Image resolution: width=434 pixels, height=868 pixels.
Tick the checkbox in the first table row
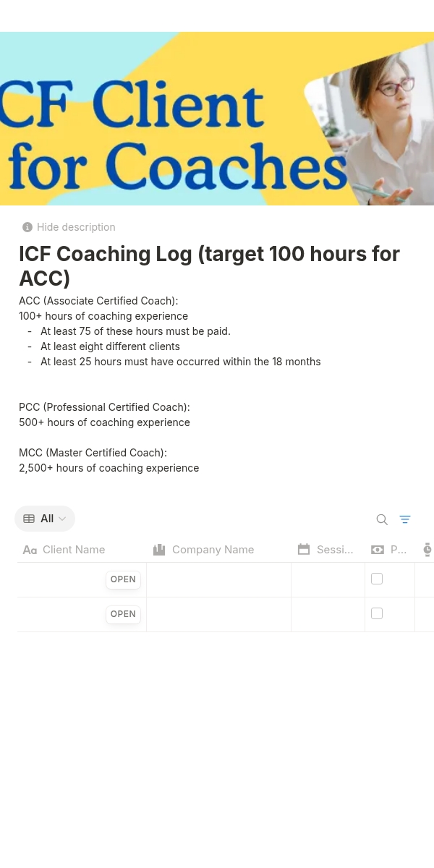(377, 579)
